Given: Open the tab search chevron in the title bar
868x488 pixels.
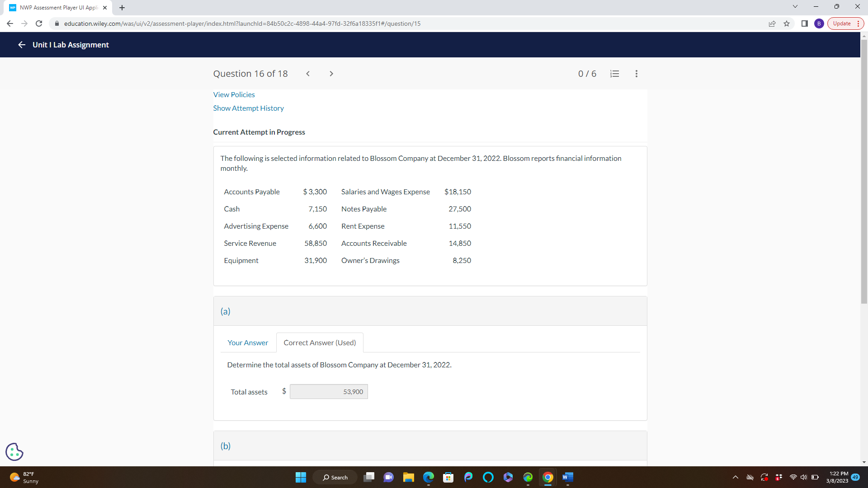Looking at the screenshot, I should pos(794,6).
